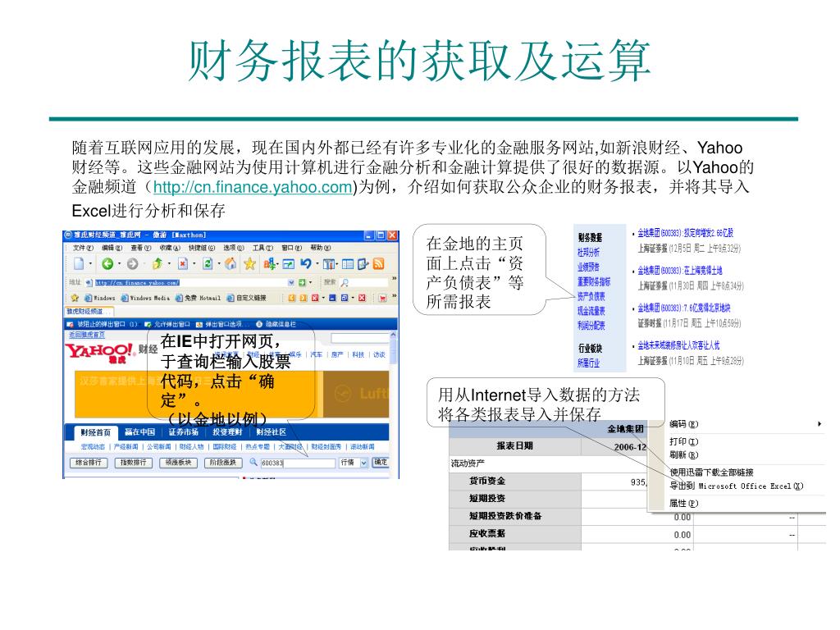Open the address bar URL dropdown arrow
The height and width of the screenshot is (630, 840).
pos(291,282)
